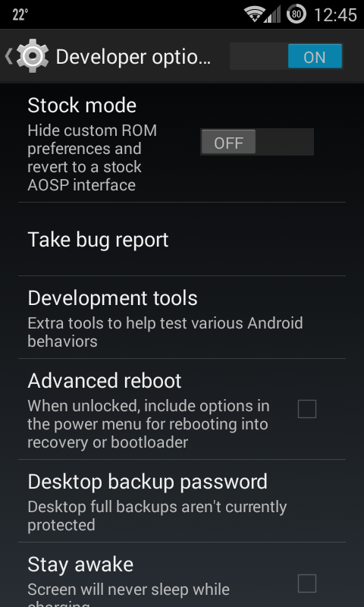
Task: Tap the Stay awake label
Action: pos(80,564)
